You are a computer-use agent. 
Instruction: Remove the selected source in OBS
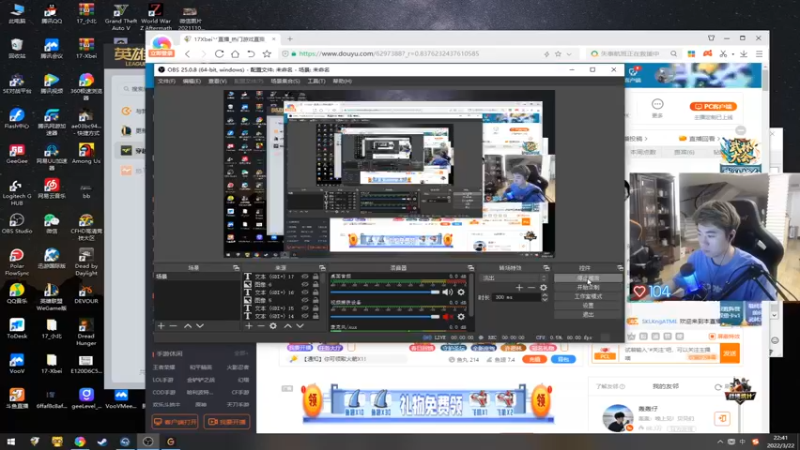click(261, 326)
